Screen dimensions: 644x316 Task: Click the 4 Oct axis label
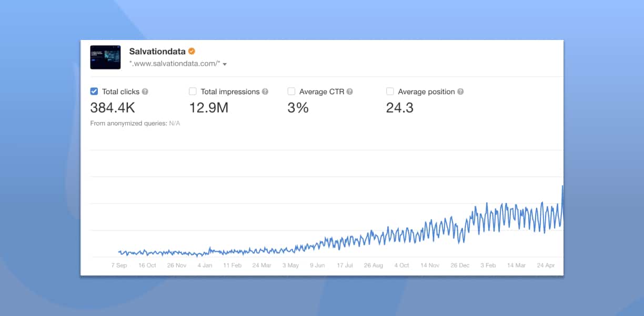tap(401, 265)
